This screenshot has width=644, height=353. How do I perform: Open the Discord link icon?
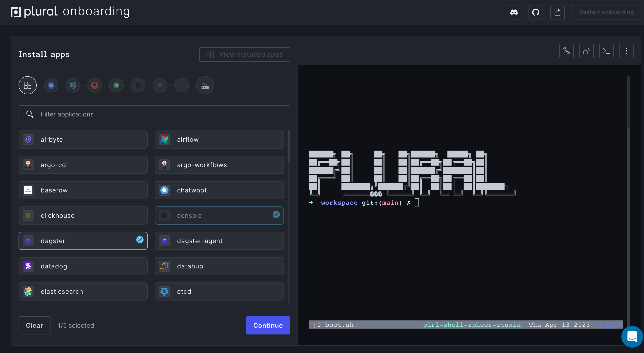click(x=514, y=12)
